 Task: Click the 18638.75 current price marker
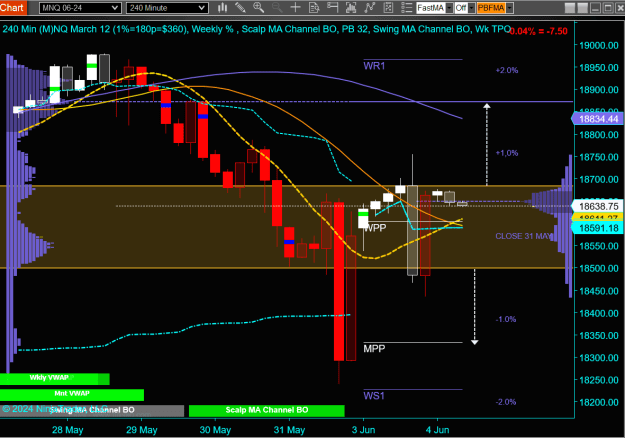pyautogui.click(x=598, y=206)
